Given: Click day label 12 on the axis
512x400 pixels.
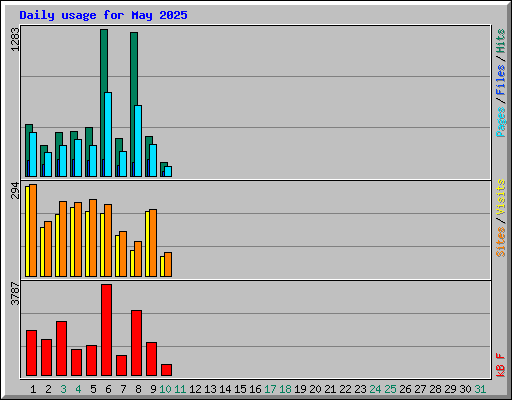Looking at the screenshot, I should click(x=195, y=389).
